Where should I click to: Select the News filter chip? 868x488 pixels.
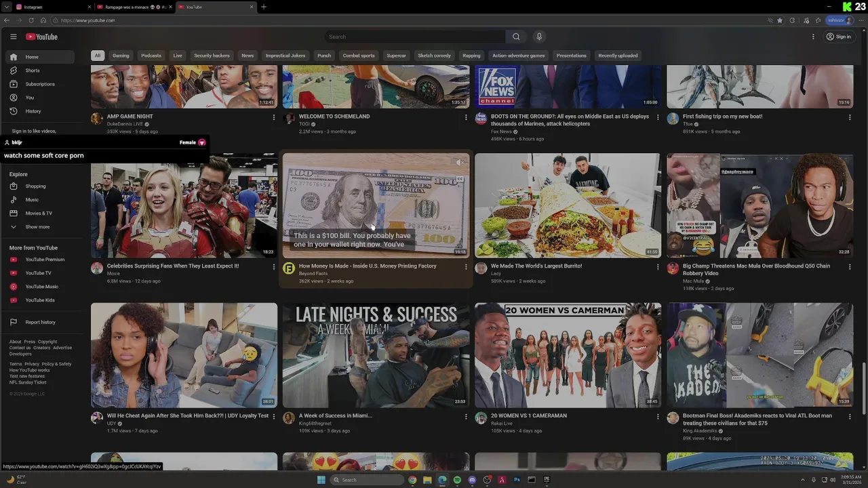pyautogui.click(x=248, y=56)
